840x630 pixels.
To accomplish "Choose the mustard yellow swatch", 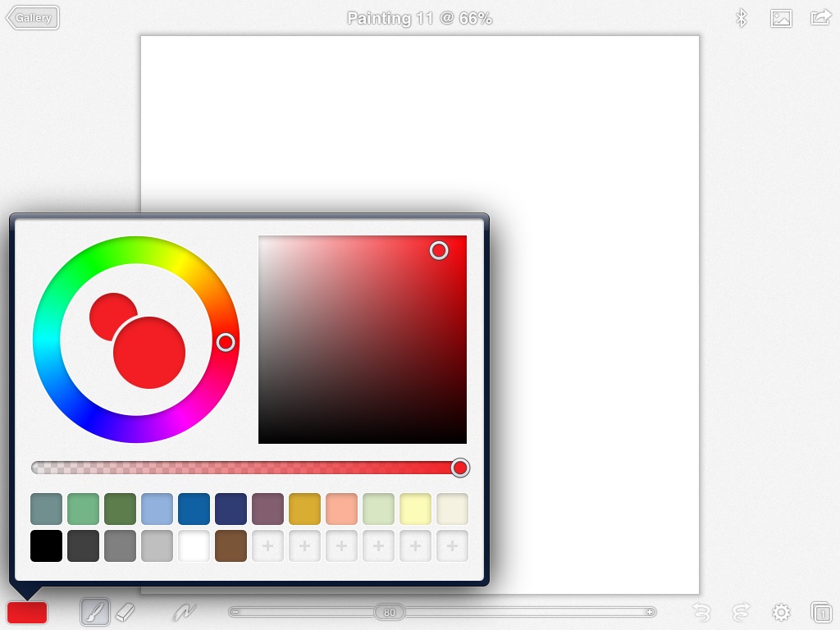I will 304,509.
